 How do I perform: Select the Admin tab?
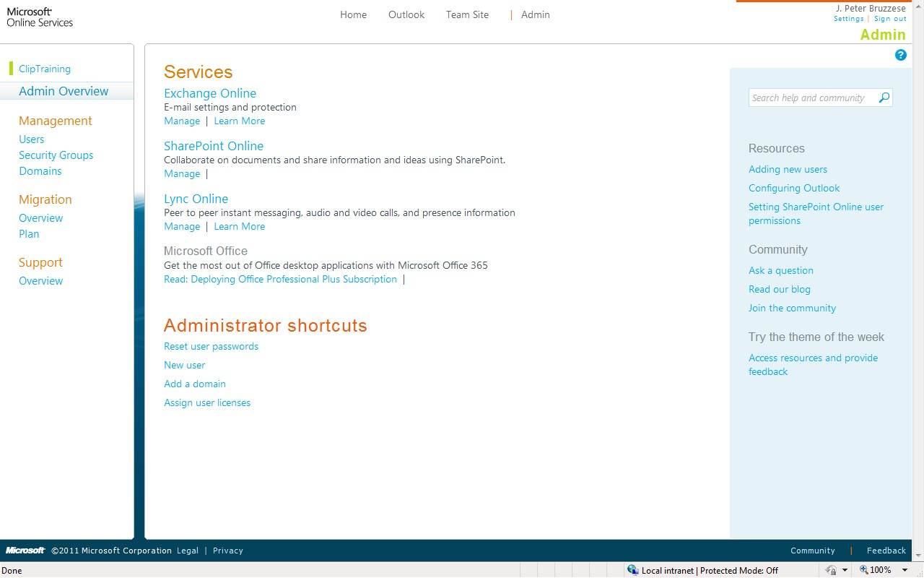[x=535, y=14]
